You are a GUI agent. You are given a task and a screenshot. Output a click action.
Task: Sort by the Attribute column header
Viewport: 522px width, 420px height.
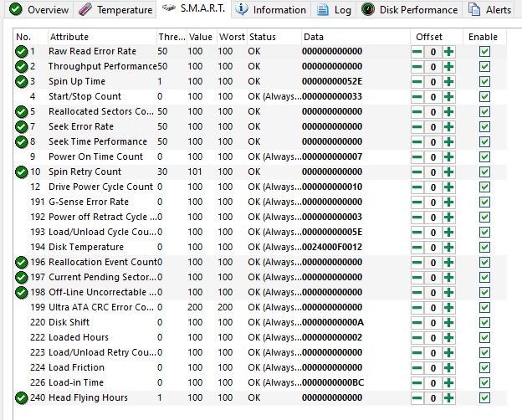102,37
